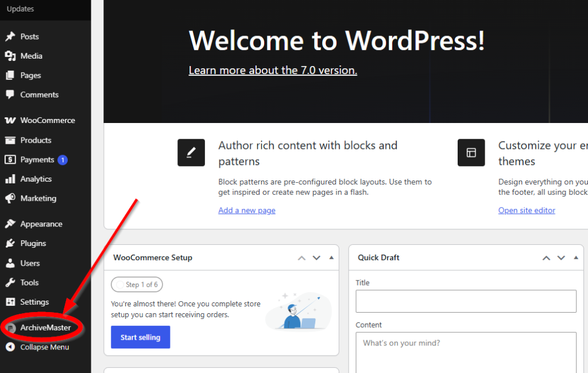
Task: Go to the Pages menu
Action: (x=31, y=75)
